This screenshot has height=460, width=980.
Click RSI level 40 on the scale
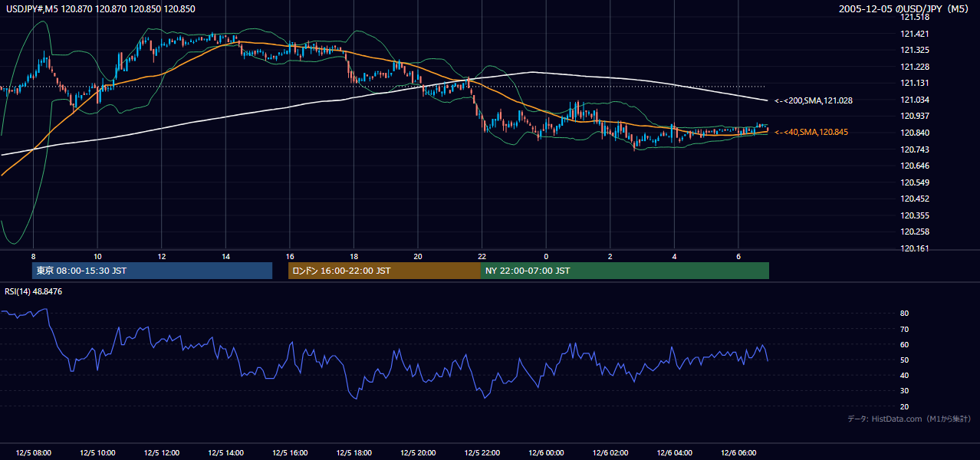coord(905,375)
